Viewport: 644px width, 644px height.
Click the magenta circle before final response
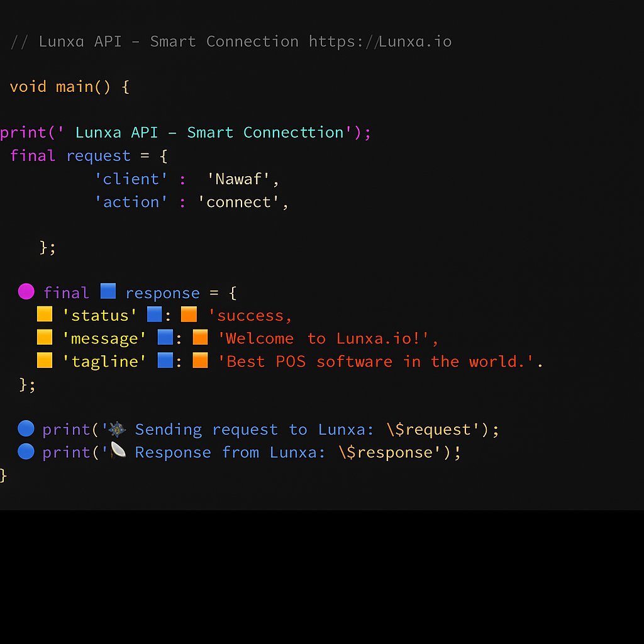26,291
